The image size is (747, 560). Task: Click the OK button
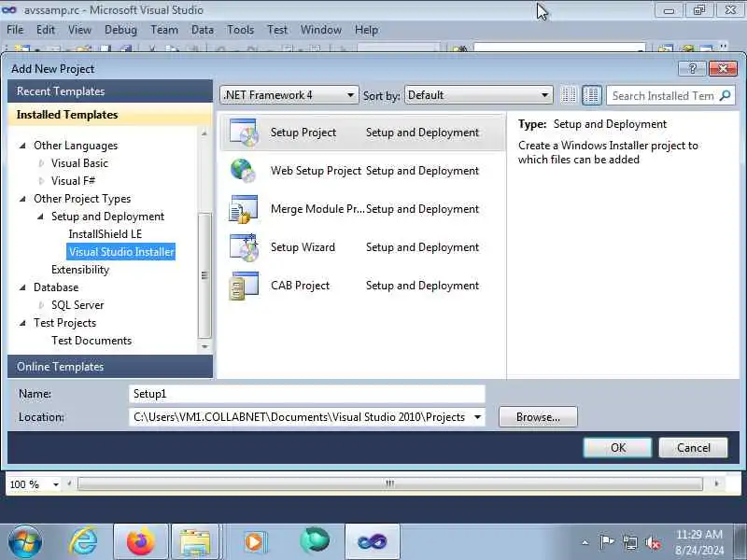(x=618, y=448)
